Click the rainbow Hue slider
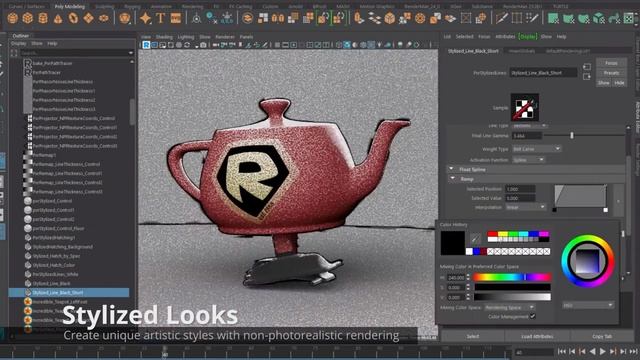 coord(512,277)
